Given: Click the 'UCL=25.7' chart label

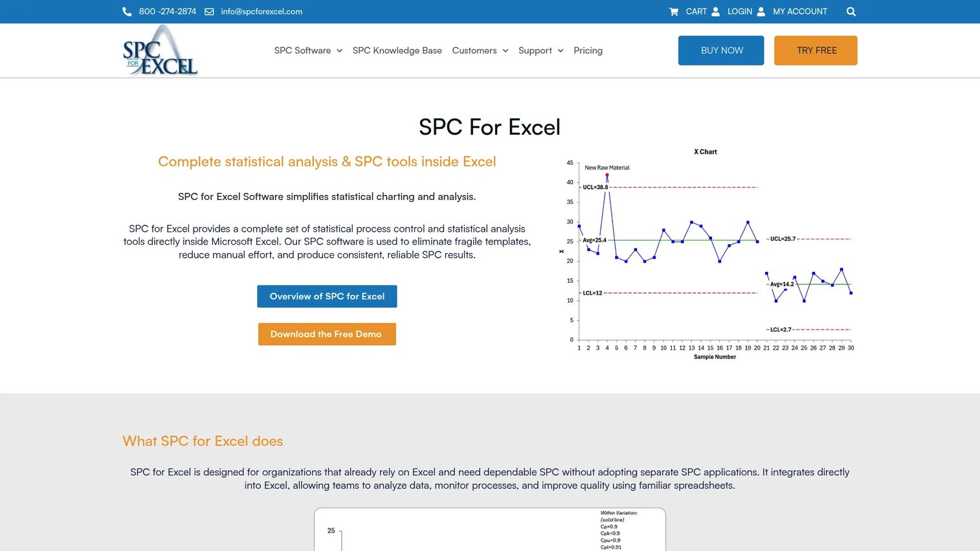Looking at the screenshot, I should coord(783,239).
